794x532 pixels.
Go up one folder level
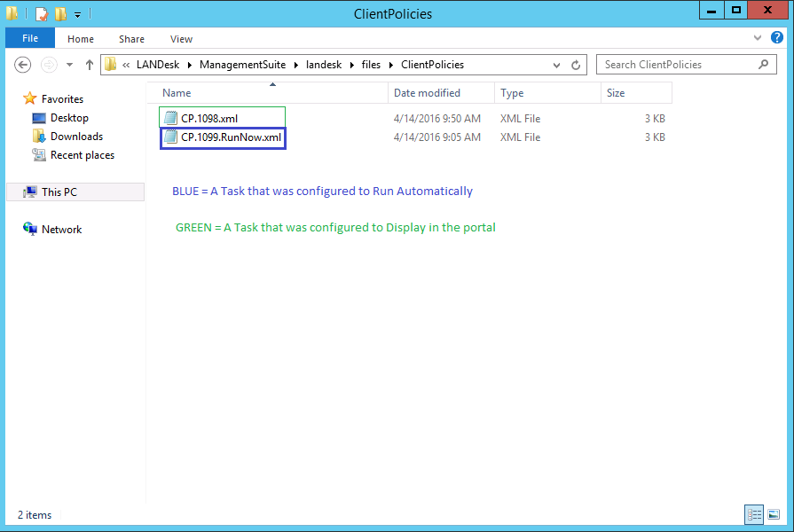[90, 64]
